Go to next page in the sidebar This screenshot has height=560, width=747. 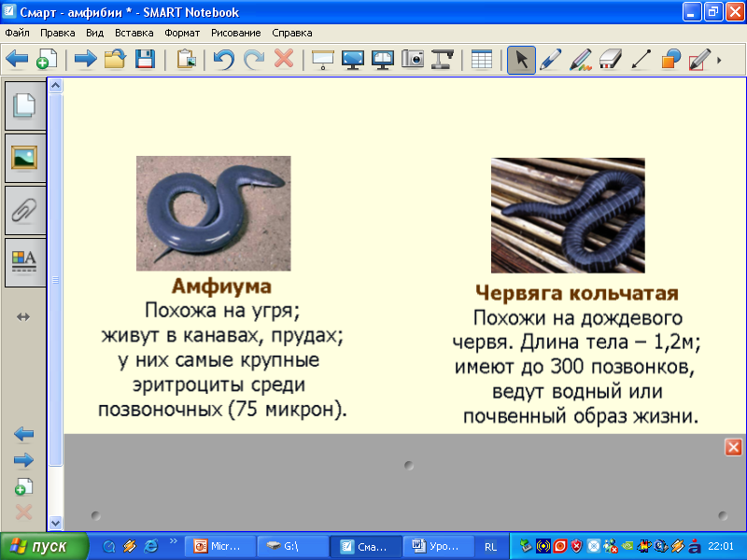click(24, 460)
